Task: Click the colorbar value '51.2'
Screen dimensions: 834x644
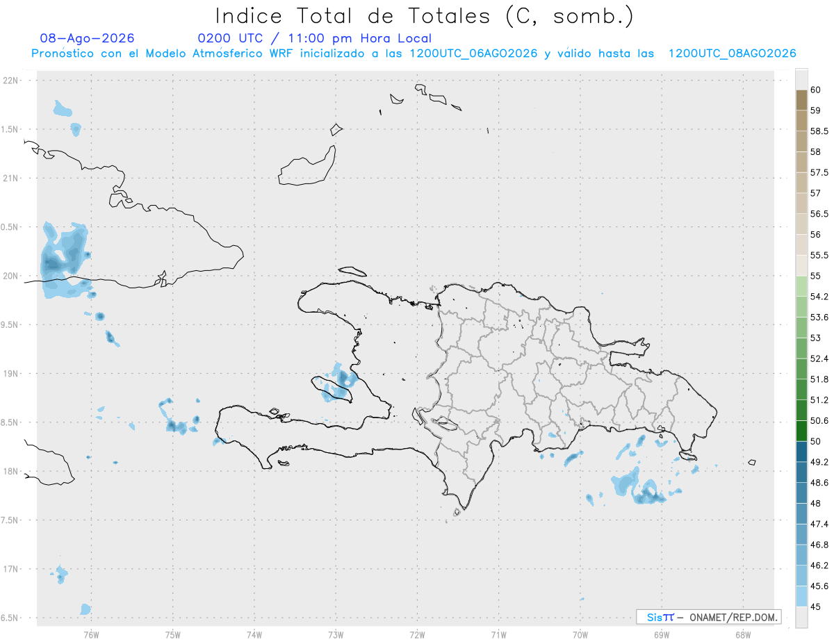Action: pos(820,400)
